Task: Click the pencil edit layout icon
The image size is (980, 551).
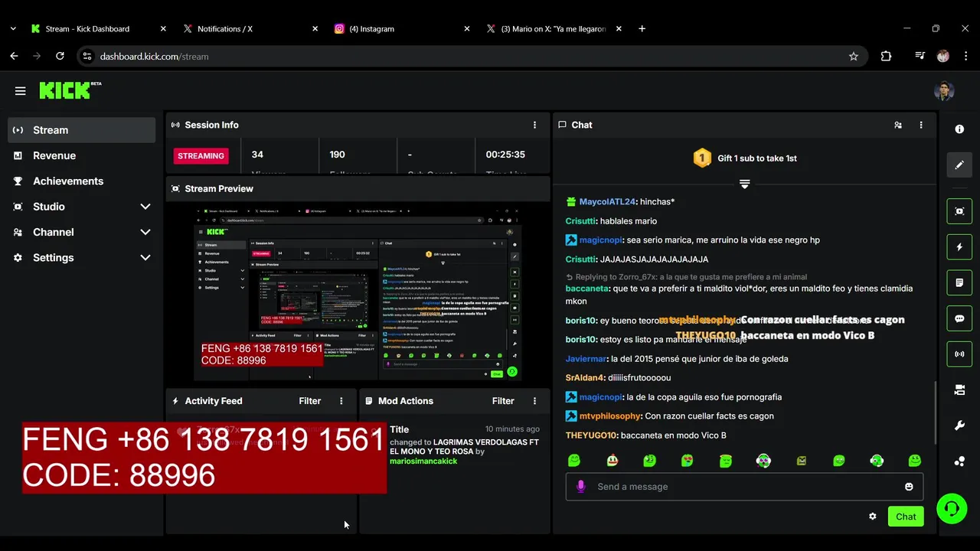Action: pyautogui.click(x=959, y=165)
